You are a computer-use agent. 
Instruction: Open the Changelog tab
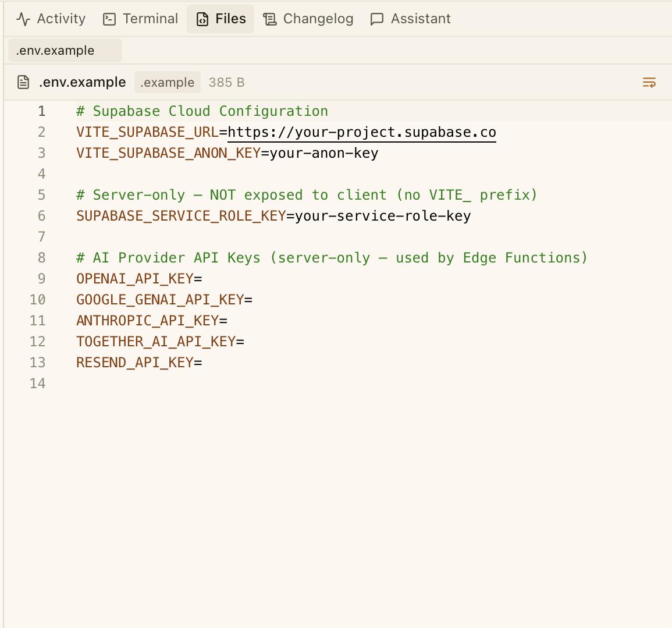308,19
